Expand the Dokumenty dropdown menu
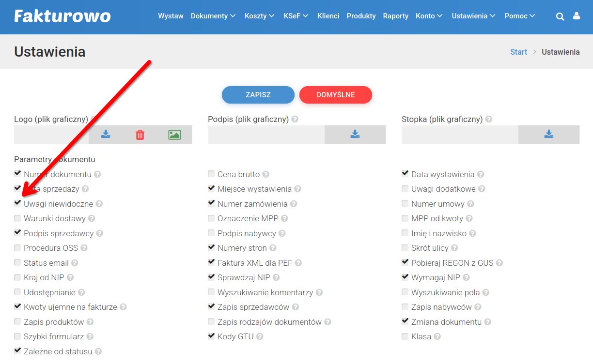This screenshot has height=364, width=593. click(x=213, y=16)
